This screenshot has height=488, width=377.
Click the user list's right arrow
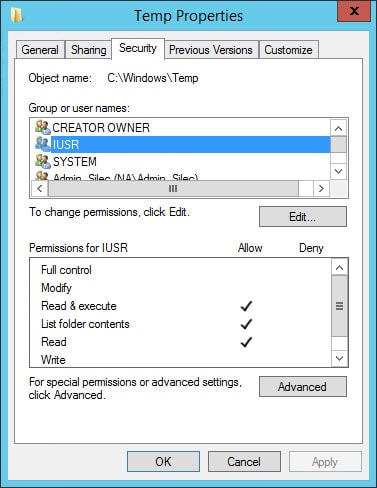[321, 189]
